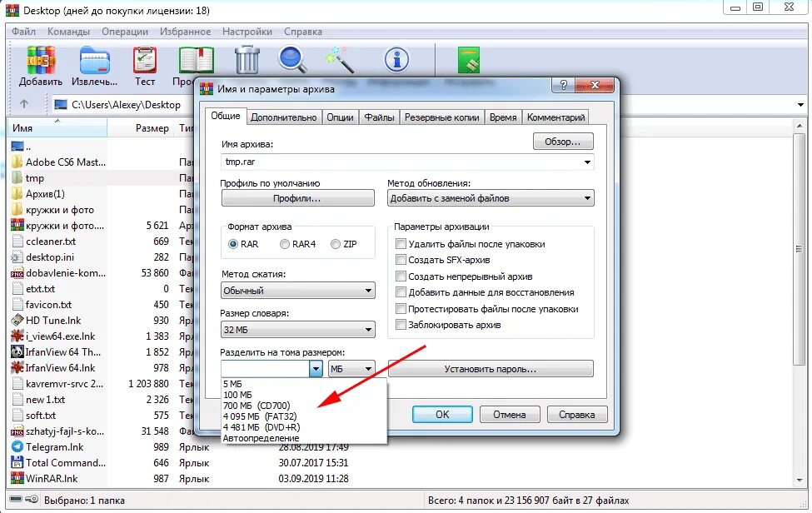Click the Total Commander shortcut icon
This screenshot has height=513, width=812.
17,463
